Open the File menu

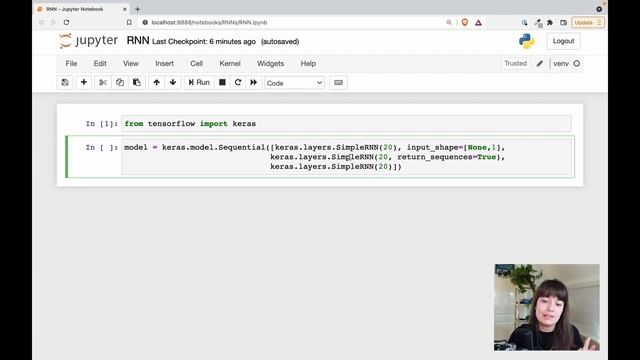(71, 64)
